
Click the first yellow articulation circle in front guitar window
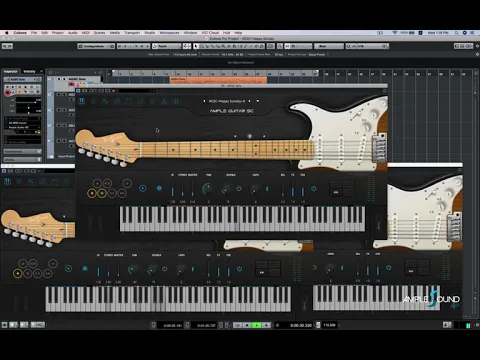click(92, 193)
